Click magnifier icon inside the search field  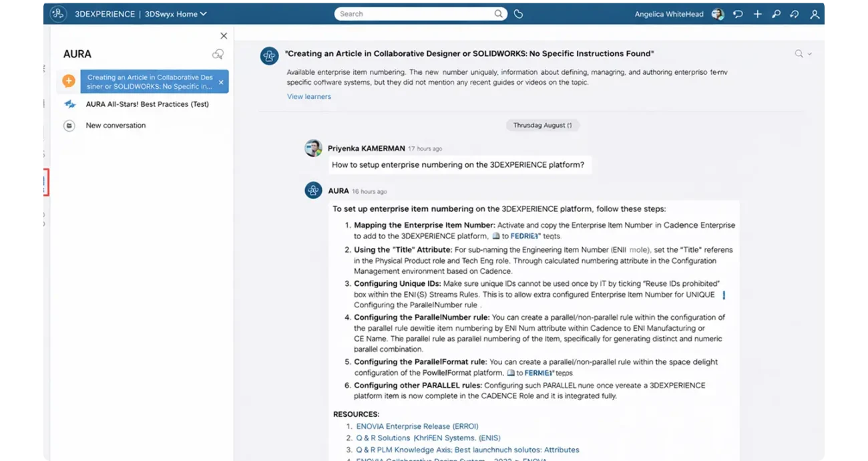click(498, 14)
